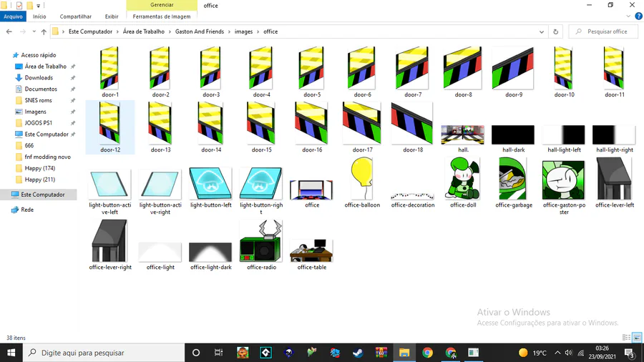Select the office-light-dark image file
The width and height of the screenshot is (644, 362).
[210, 256]
